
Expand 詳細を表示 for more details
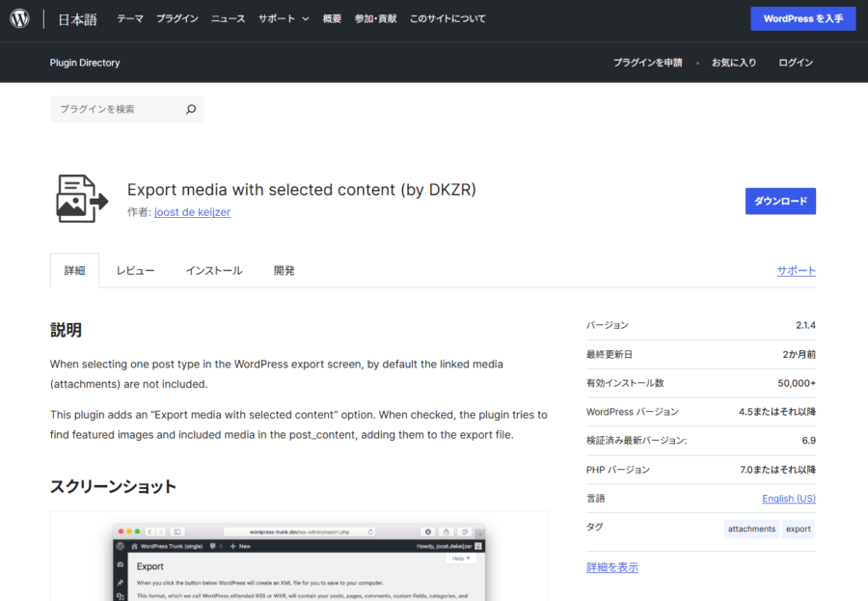click(611, 567)
